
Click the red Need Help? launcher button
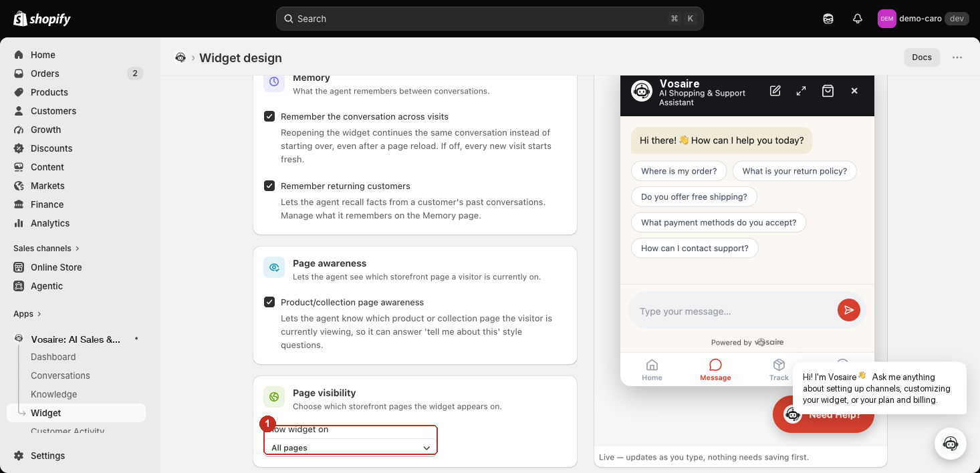click(x=823, y=415)
